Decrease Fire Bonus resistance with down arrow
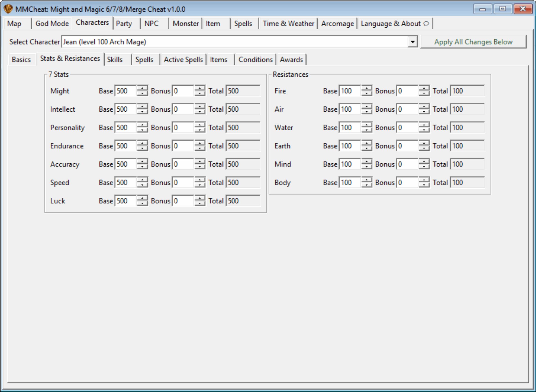Screen dimensions: 536x392 click(424, 94)
